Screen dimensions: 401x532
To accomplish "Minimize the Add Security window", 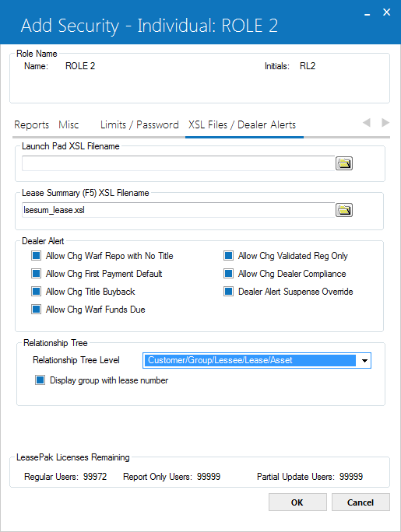I will coord(367,13).
